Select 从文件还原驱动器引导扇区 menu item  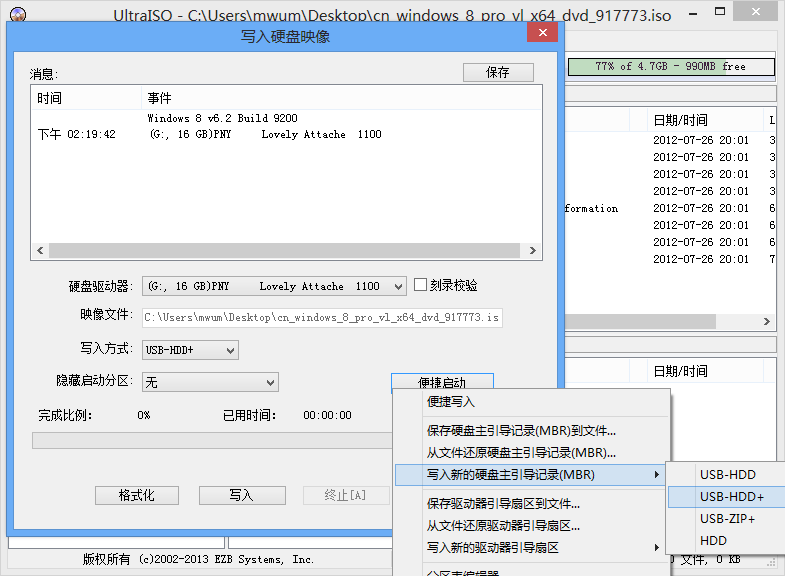tap(531, 525)
